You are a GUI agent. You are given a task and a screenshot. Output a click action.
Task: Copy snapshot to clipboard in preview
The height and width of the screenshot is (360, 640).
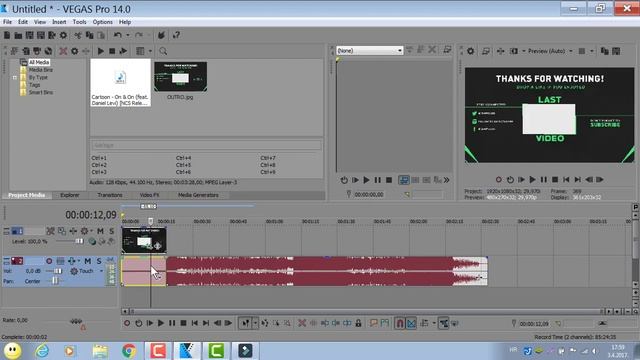click(x=605, y=51)
